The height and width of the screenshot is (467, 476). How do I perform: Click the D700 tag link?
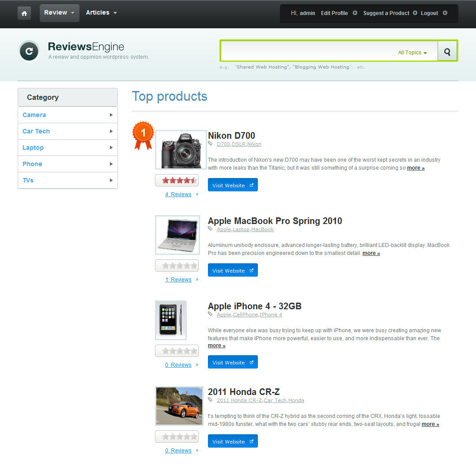click(x=223, y=144)
